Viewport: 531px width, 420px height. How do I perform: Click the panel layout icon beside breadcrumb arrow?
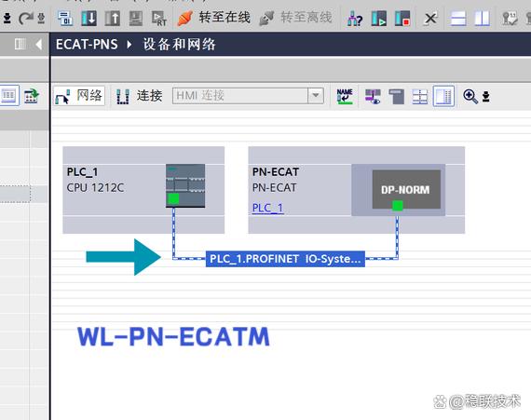coord(20,44)
